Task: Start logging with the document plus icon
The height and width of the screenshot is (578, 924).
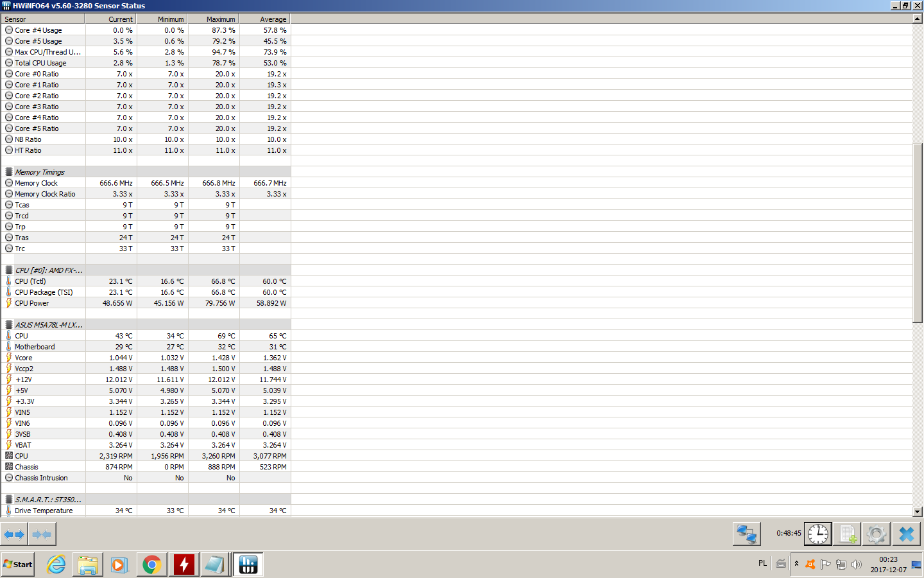Action: (847, 534)
